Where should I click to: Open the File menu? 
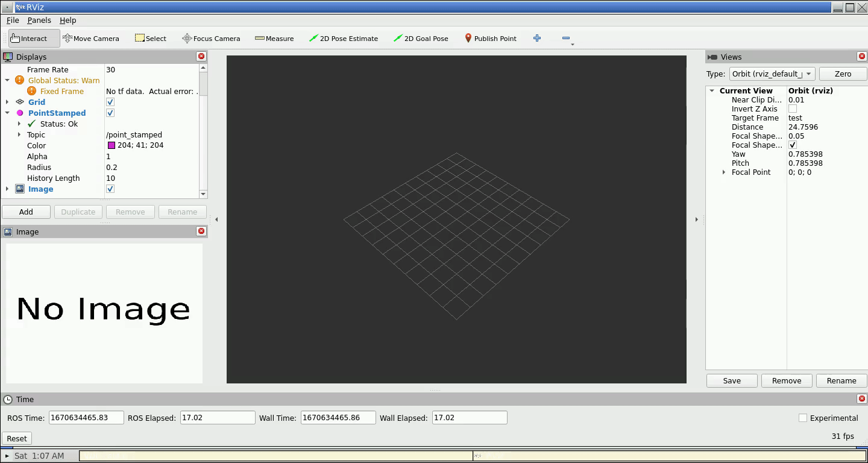[x=13, y=20]
